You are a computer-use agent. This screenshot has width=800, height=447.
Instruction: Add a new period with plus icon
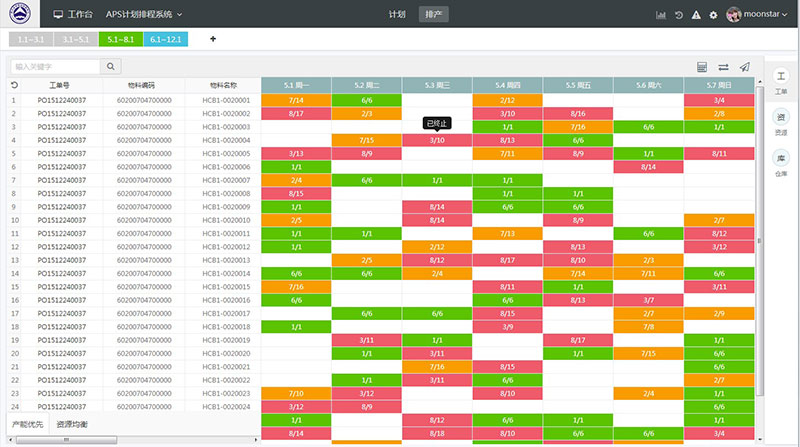(212, 39)
